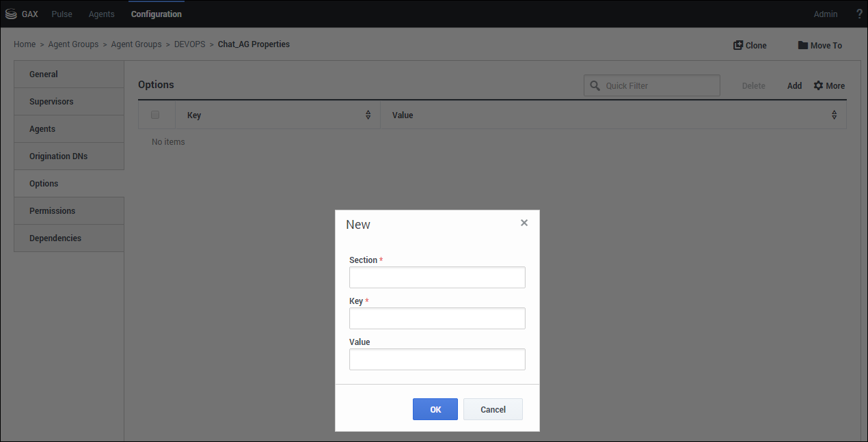
Task: Close the New dialog with X
Action: (x=524, y=223)
